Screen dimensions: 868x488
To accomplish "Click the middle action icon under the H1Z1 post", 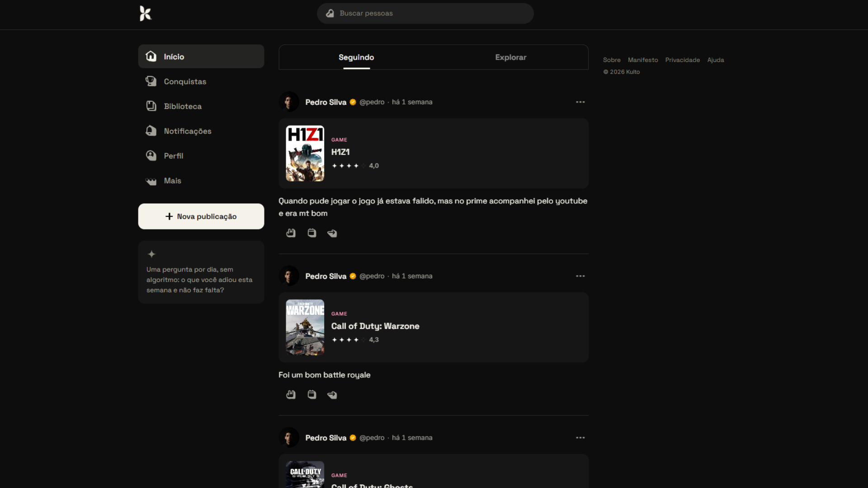I will (x=312, y=233).
